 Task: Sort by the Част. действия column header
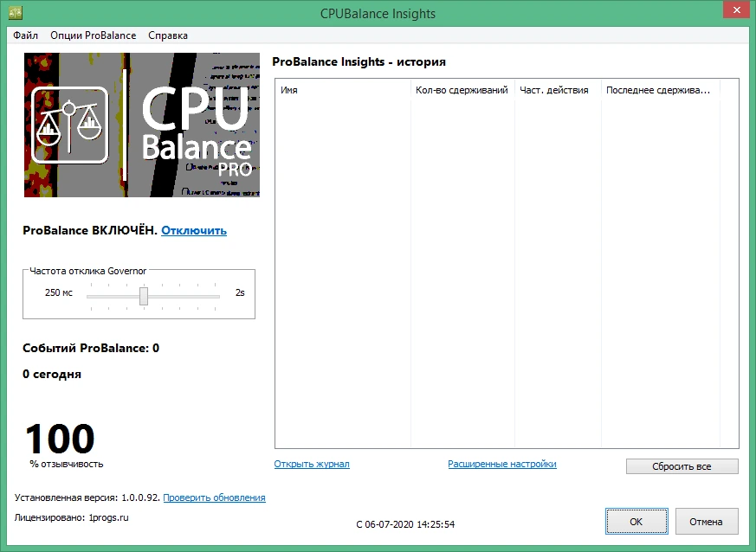(x=558, y=90)
